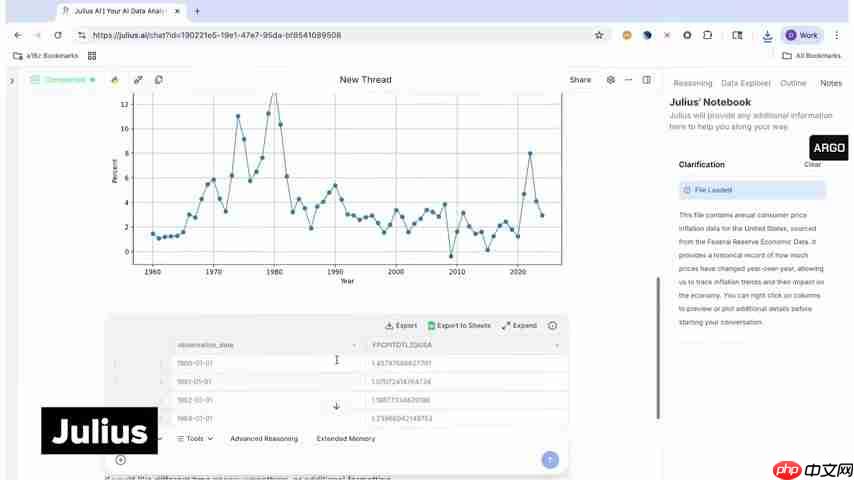Click the File Loaded item
This screenshot has width=854, height=480.
tap(752, 190)
